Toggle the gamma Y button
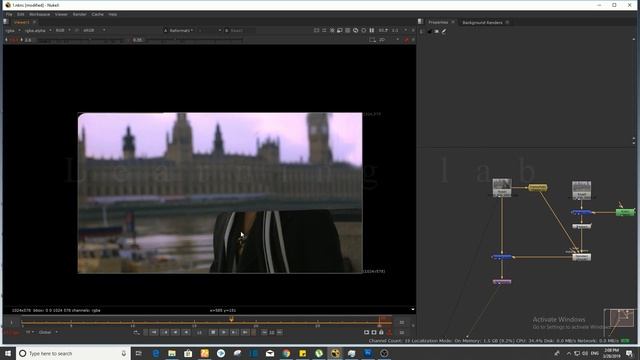Viewport: 640px width, 360px height. pyautogui.click(x=129, y=40)
